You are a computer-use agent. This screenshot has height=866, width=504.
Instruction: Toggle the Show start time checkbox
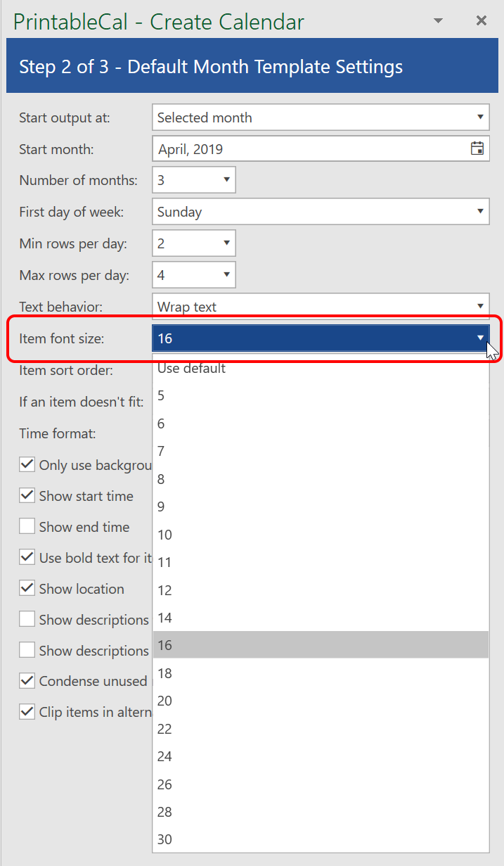pyautogui.click(x=27, y=496)
